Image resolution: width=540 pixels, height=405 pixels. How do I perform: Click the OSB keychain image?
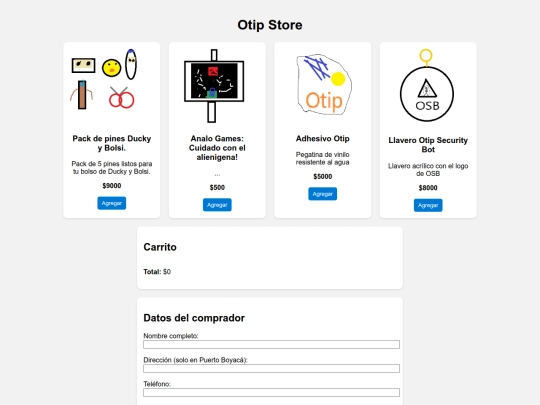pyautogui.click(x=427, y=86)
